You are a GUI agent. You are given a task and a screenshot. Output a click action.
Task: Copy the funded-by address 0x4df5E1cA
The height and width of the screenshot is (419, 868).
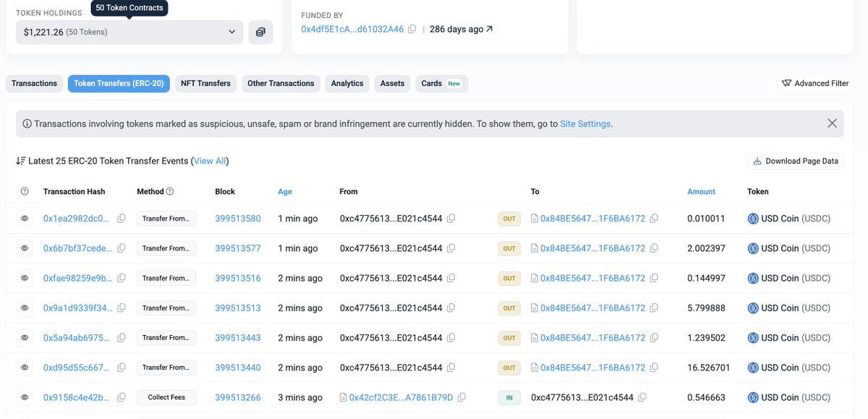[412, 30]
